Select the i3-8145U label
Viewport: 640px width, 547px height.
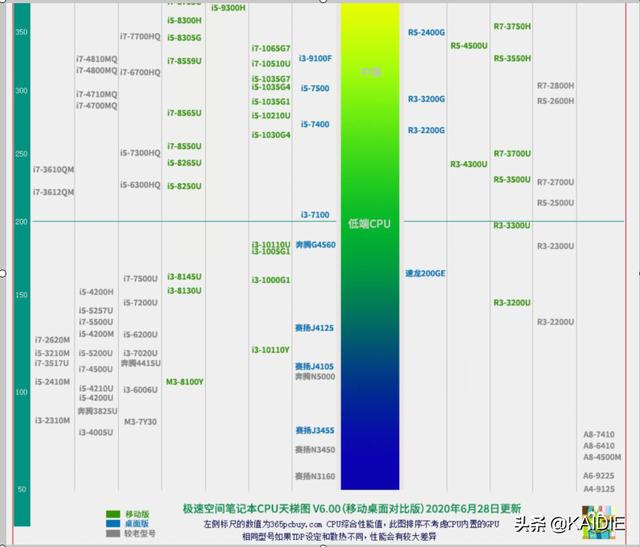184,277
